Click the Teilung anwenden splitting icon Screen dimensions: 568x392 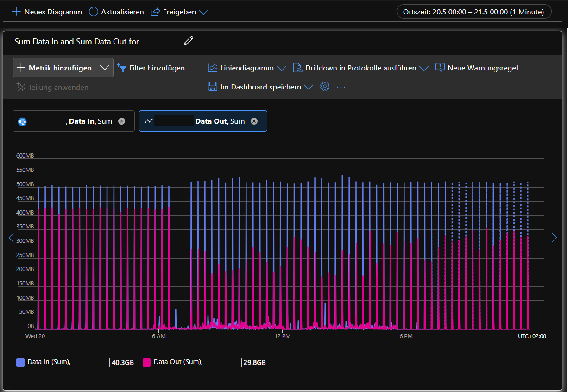click(x=21, y=87)
